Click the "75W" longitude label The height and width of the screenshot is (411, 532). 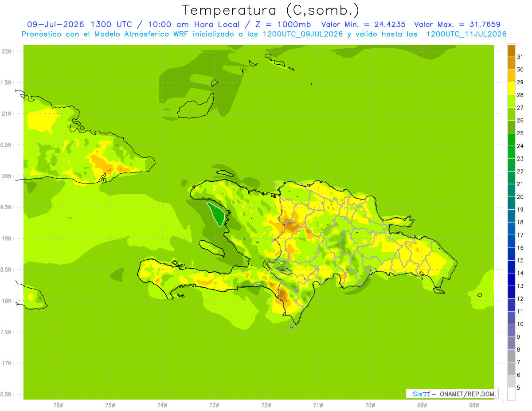click(x=110, y=405)
